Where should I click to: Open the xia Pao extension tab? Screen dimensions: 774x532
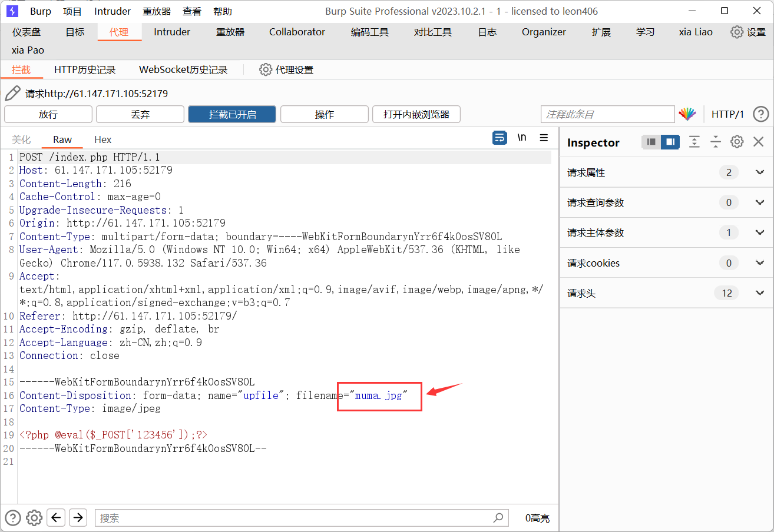(x=28, y=51)
